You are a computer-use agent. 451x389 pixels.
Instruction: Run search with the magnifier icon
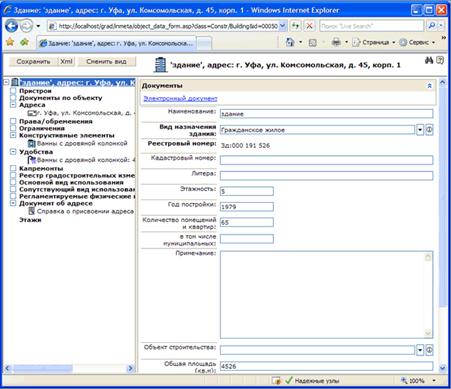click(x=432, y=26)
